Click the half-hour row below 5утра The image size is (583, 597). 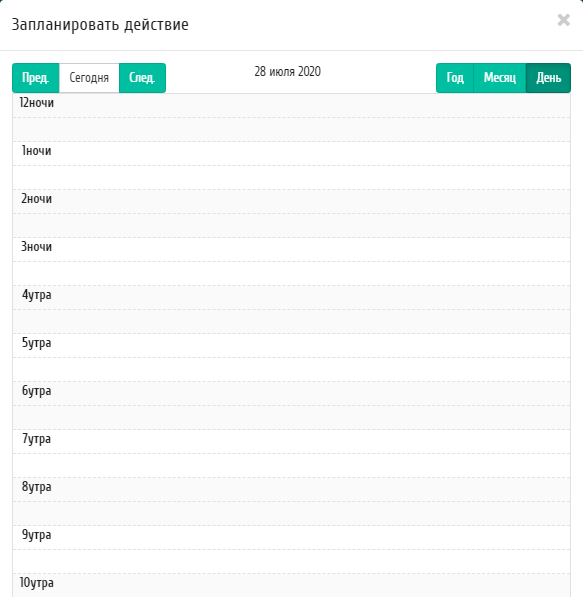[291, 369]
